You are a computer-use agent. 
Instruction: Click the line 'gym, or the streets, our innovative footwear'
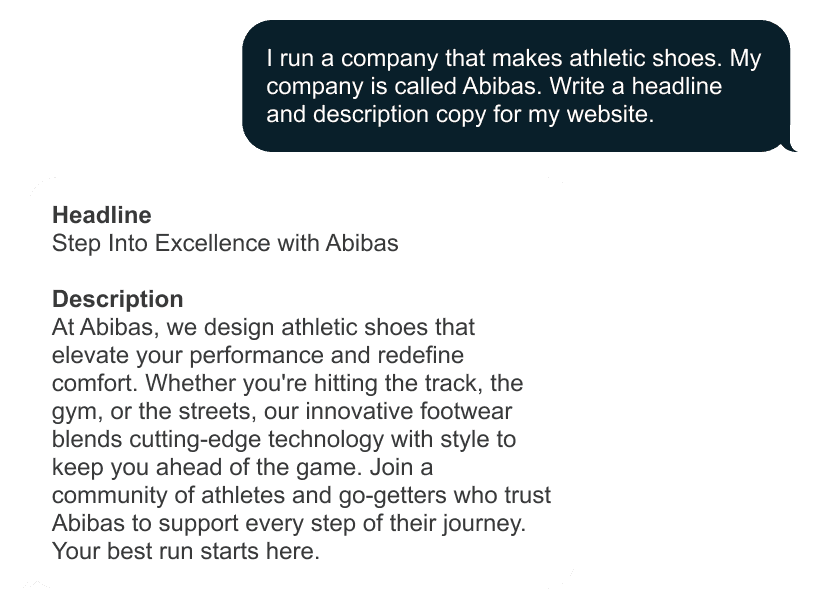click(282, 412)
